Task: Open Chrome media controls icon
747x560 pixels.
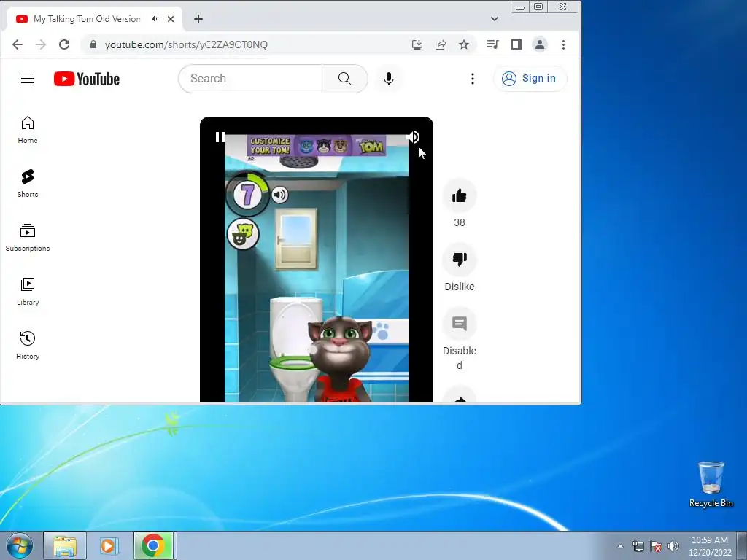Action: coord(492,44)
